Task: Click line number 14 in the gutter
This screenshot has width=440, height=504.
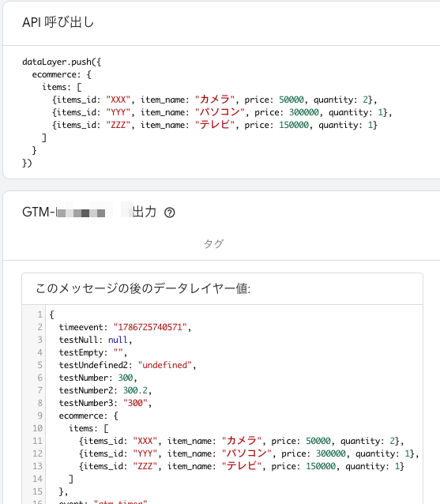Action: click(37, 479)
